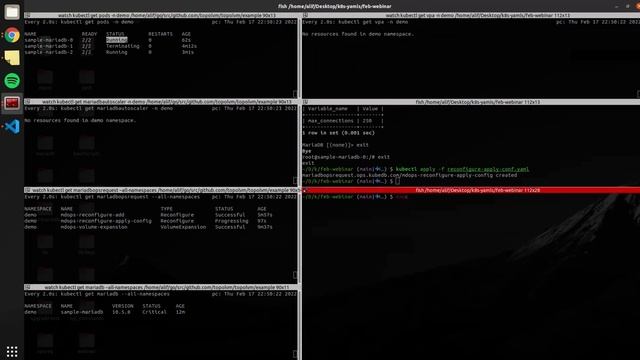This screenshot has height=360, width=640.
Task: Click the 12m age of sample-mariadb
Action: pos(180,312)
